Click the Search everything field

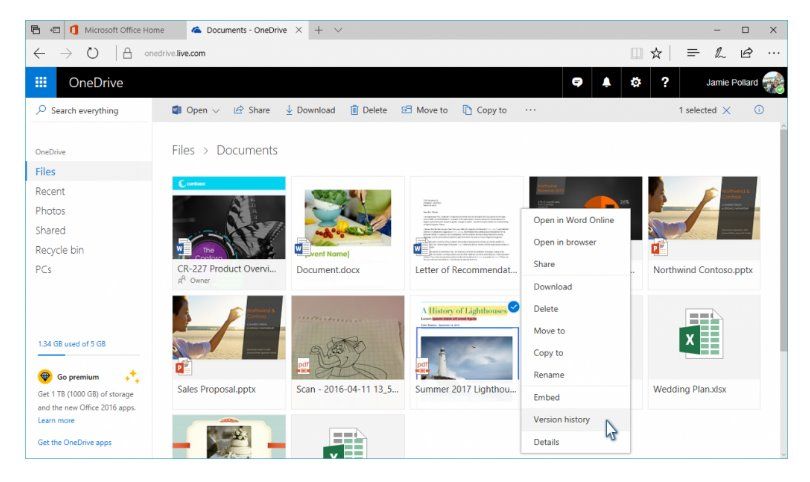point(89,111)
